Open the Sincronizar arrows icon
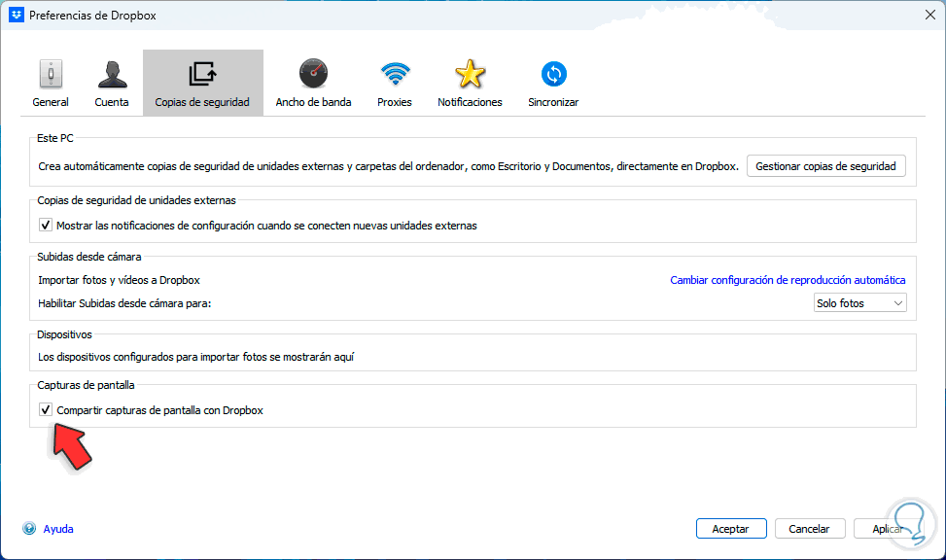The image size is (946, 560). 554,74
